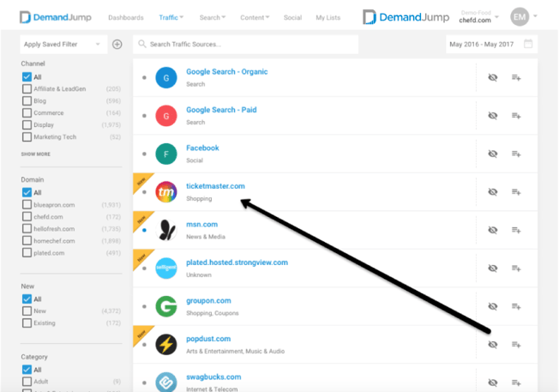Check the Display channel filter
Screen dimensions: 559x392
pos(27,125)
